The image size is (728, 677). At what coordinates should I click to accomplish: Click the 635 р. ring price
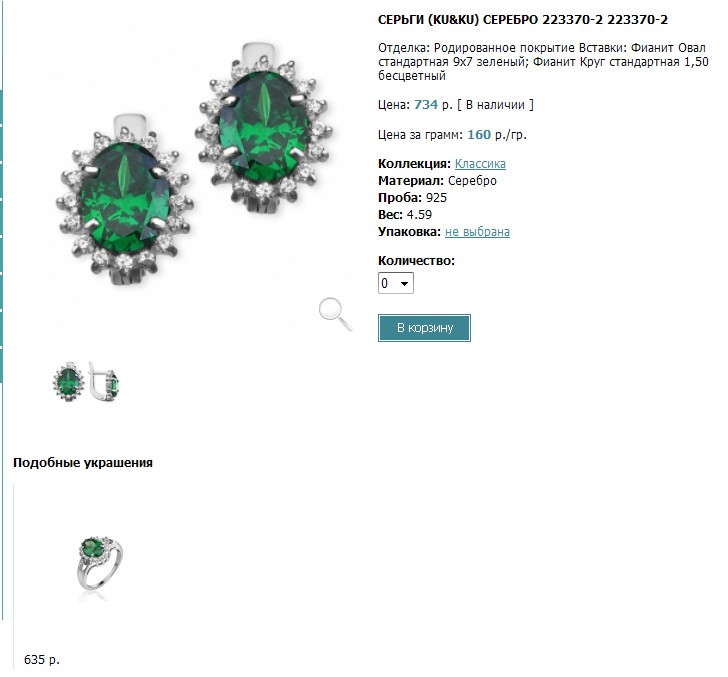point(42,660)
